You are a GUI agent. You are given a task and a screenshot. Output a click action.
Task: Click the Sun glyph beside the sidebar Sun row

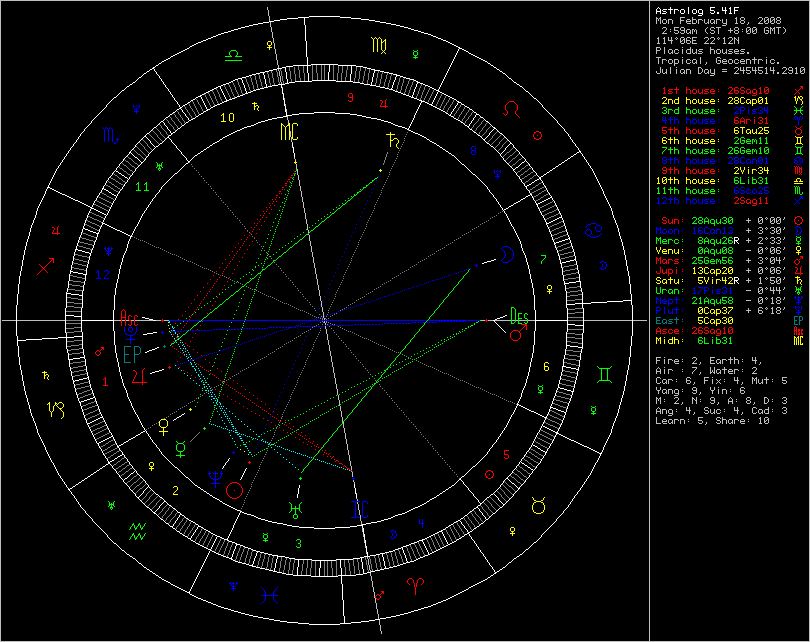click(x=799, y=221)
